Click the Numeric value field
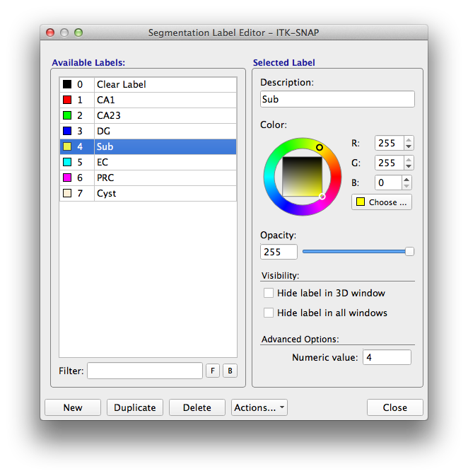468x476 pixels. point(387,357)
